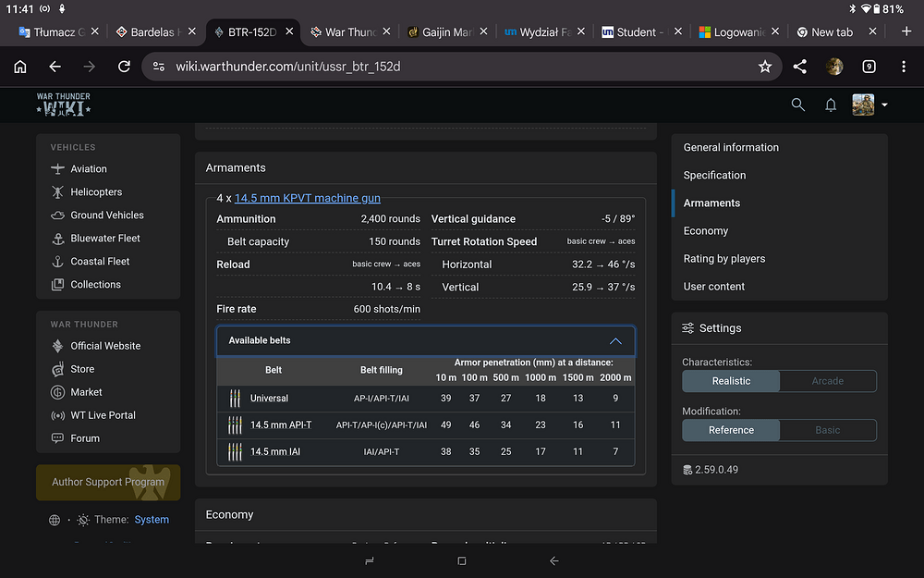Open WT Live Portal

pos(93,415)
